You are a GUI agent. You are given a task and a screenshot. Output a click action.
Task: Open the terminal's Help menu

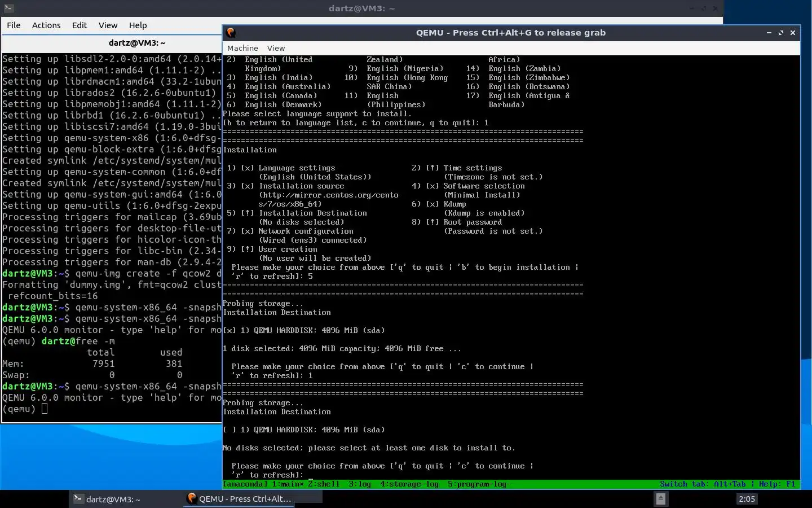tap(138, 25)
